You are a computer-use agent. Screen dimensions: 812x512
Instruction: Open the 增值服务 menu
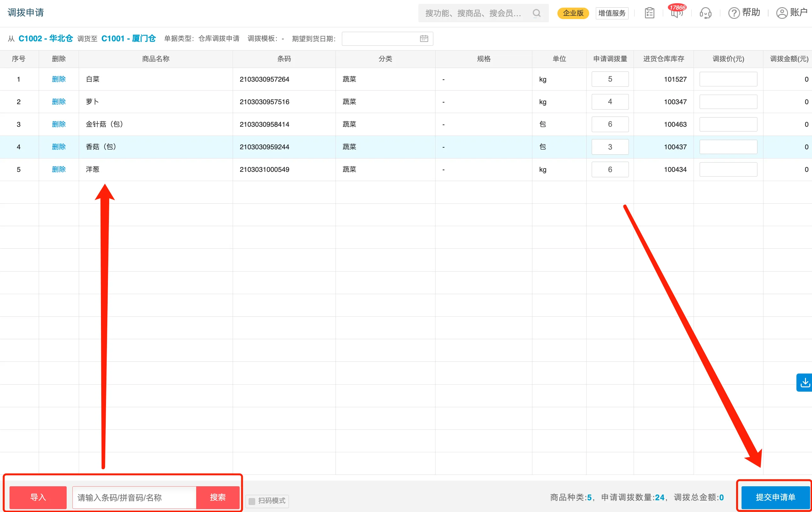tap(612, 13)
